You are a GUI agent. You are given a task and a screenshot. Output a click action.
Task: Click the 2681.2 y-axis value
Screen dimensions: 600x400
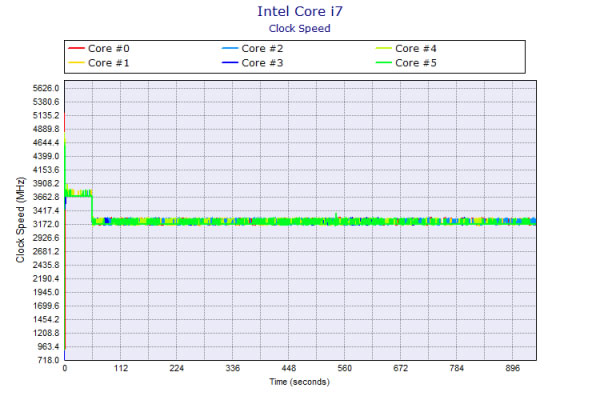[46, 251]
